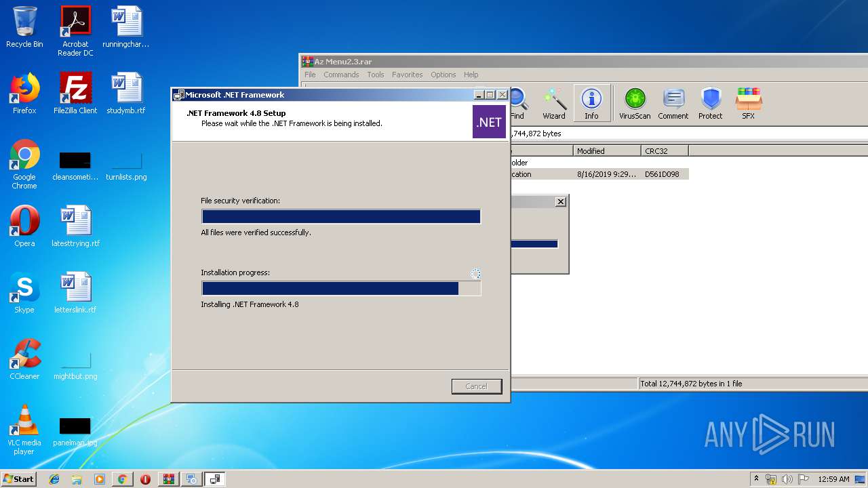Launch Opera from the desktop

point(24,226)
